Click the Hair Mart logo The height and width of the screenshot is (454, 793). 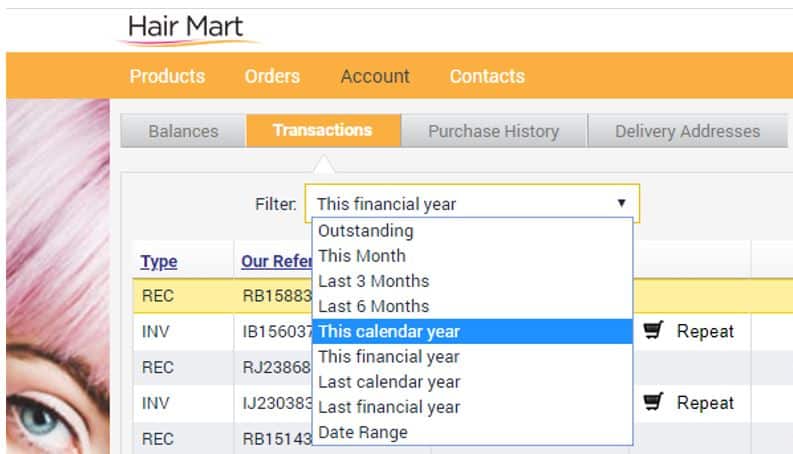186,27
